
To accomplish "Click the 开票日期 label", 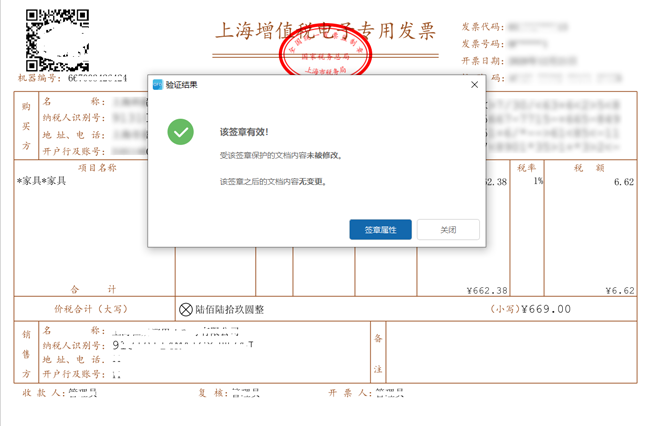I will coord(482,61).
